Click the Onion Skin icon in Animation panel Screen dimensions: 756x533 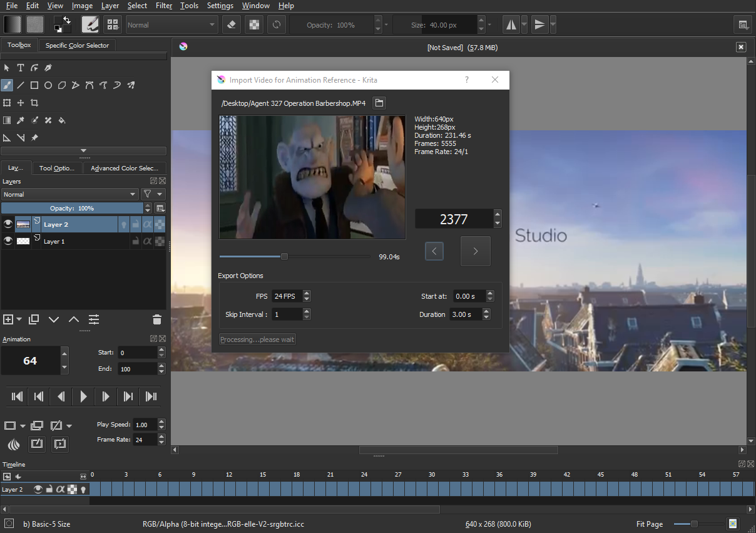tap(13, 445)
